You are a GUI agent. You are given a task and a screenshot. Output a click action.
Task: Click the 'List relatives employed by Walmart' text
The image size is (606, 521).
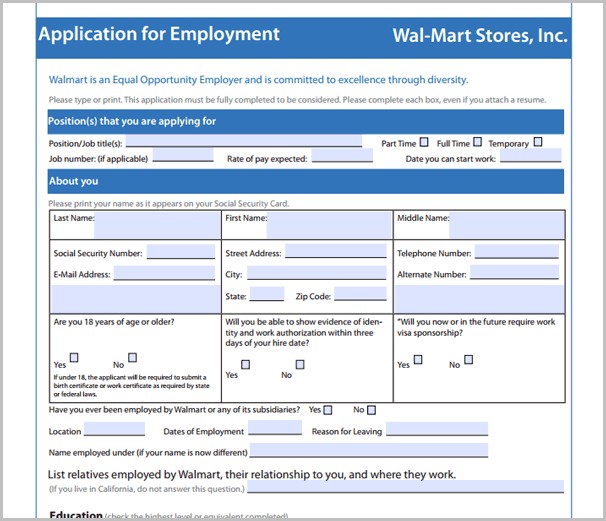pyautogui.click(x=252, y=474)
